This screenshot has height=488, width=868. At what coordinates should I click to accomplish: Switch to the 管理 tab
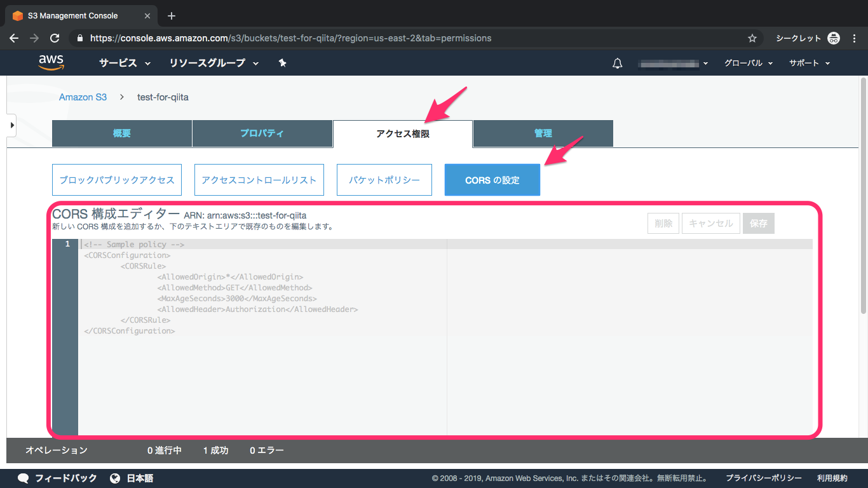click(543, 133)
